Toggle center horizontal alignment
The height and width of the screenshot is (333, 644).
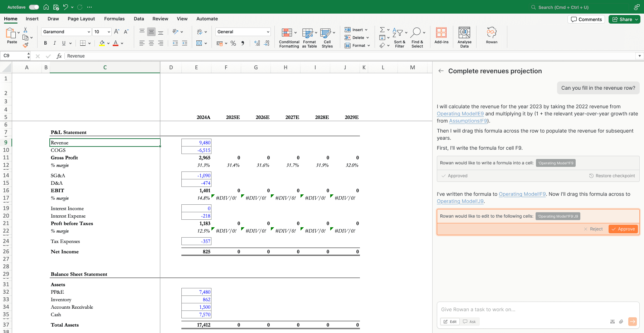click(x=151, y=43)
